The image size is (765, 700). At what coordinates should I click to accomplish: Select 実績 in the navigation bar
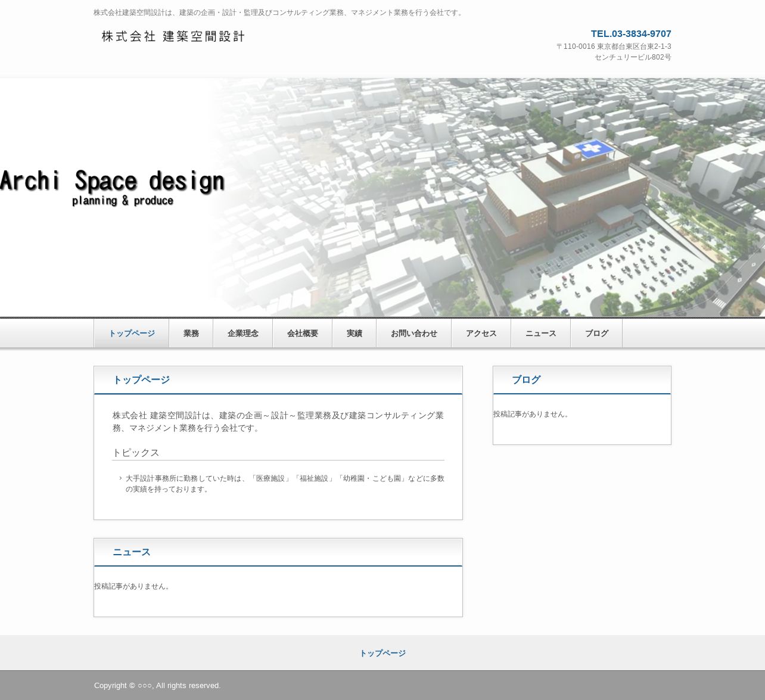[x=354, y=334]
